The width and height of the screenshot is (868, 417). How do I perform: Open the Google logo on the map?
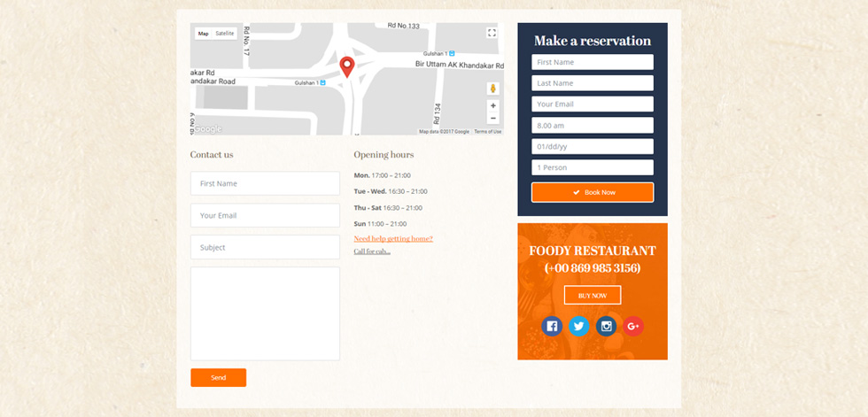point(207,129)
